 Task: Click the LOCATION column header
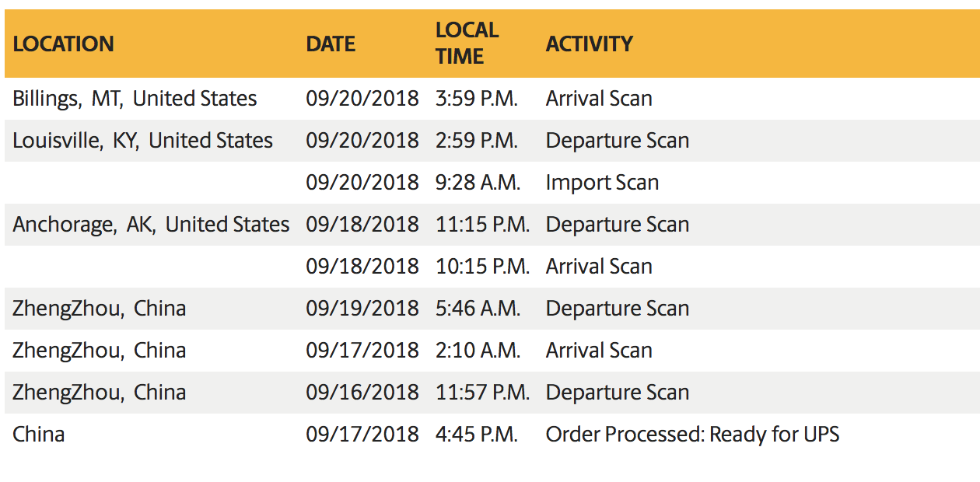point(63,44)
